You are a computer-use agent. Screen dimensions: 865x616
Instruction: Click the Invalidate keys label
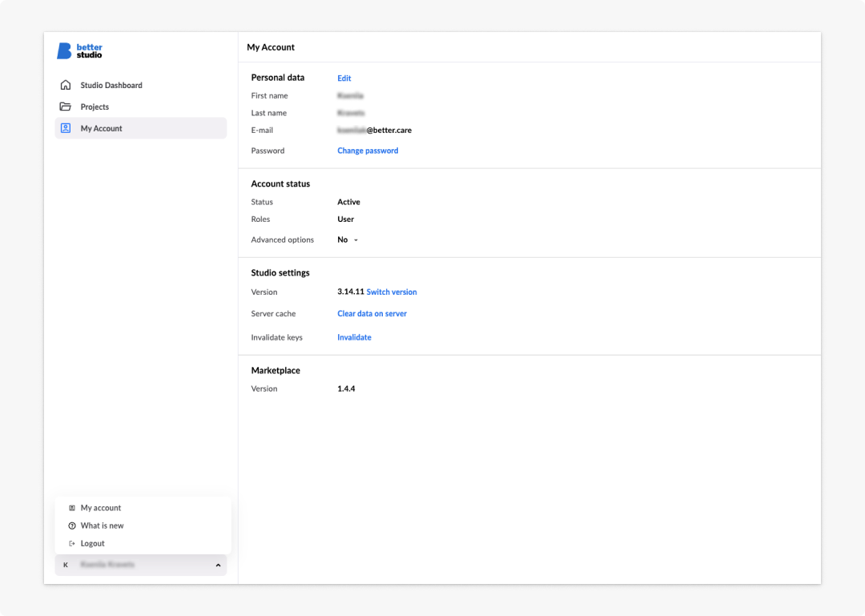pos(276,337)
